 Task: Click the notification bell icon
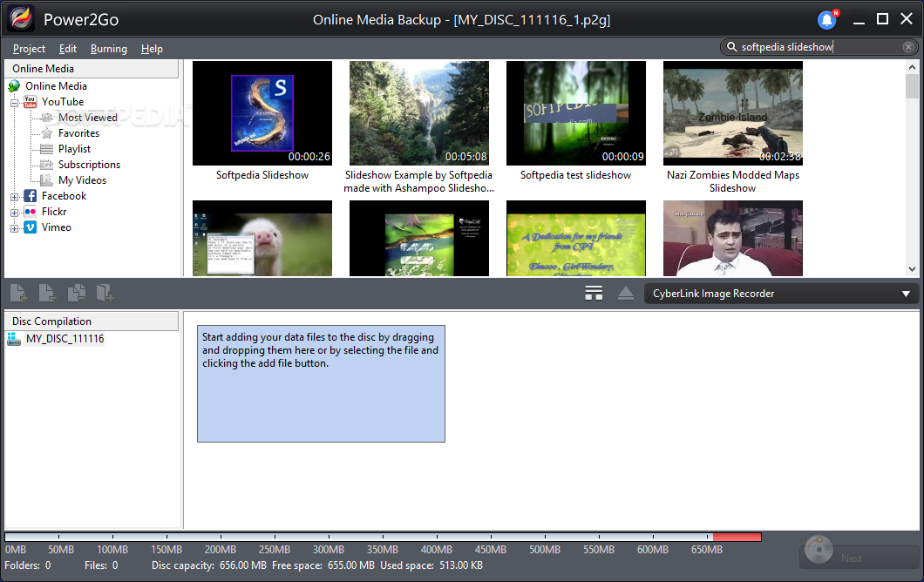tap(827, 19)
